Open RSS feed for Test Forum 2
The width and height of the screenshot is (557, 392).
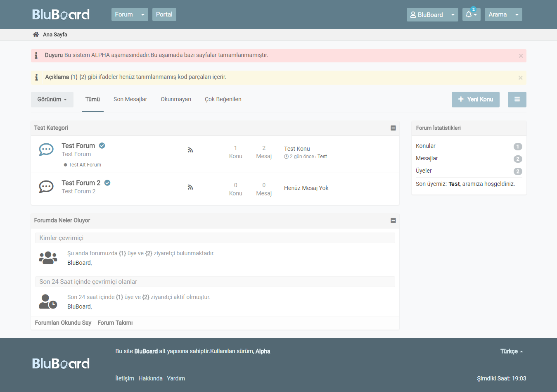click(x=190, y=187)
